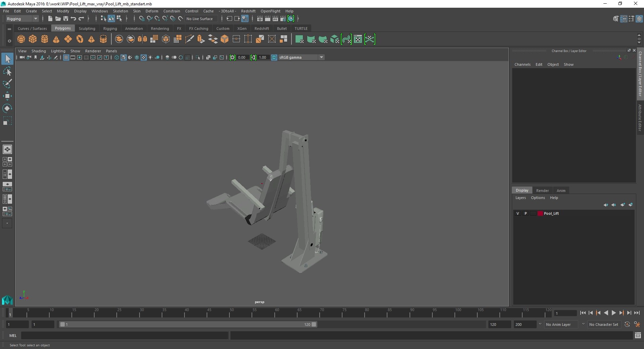This screenshot has height=349, width=644.
Task: Open the No Anim Layer dropdown
Action: (561, 325)
